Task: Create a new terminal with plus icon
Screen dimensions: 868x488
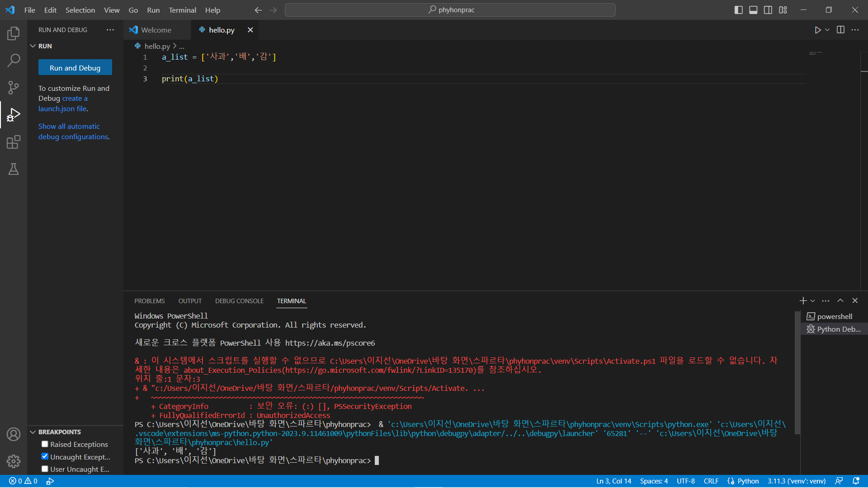Action: tap(803, 300)
